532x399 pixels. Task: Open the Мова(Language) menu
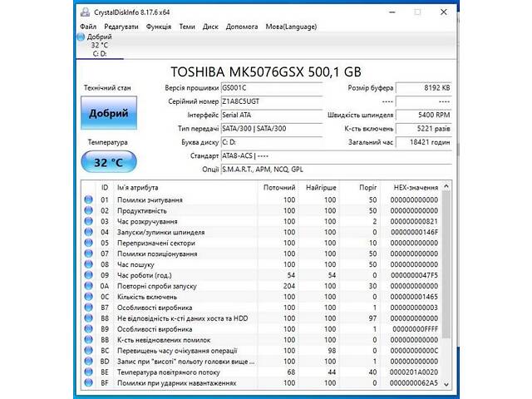tap(291, 27)
